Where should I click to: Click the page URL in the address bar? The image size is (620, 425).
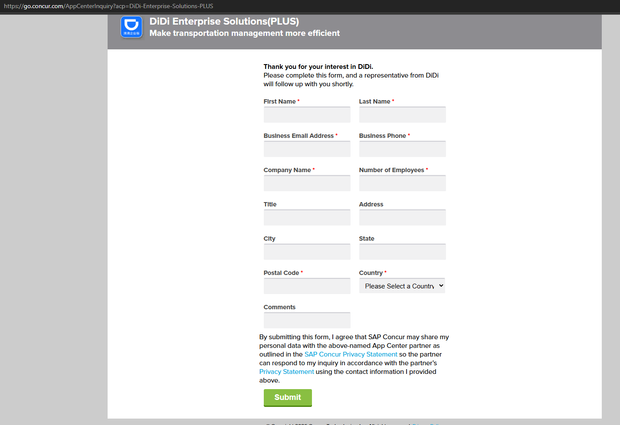pos(108,6)
